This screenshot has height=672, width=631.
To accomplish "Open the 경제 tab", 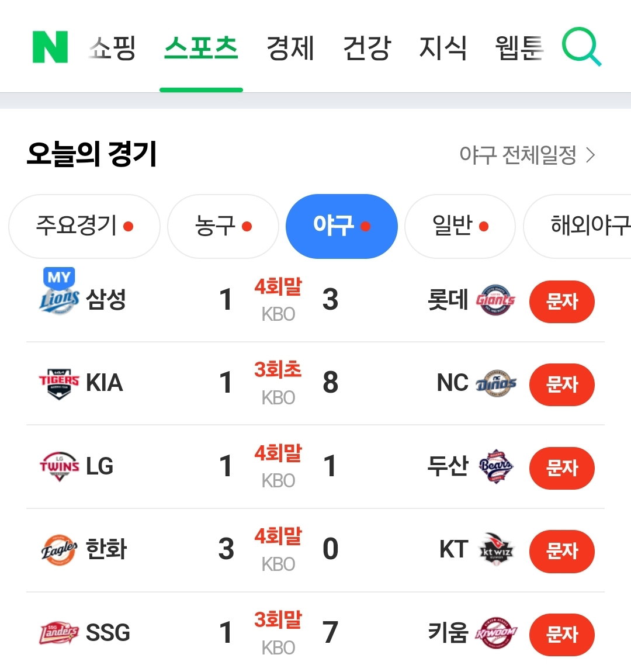I will click(290, 47).
